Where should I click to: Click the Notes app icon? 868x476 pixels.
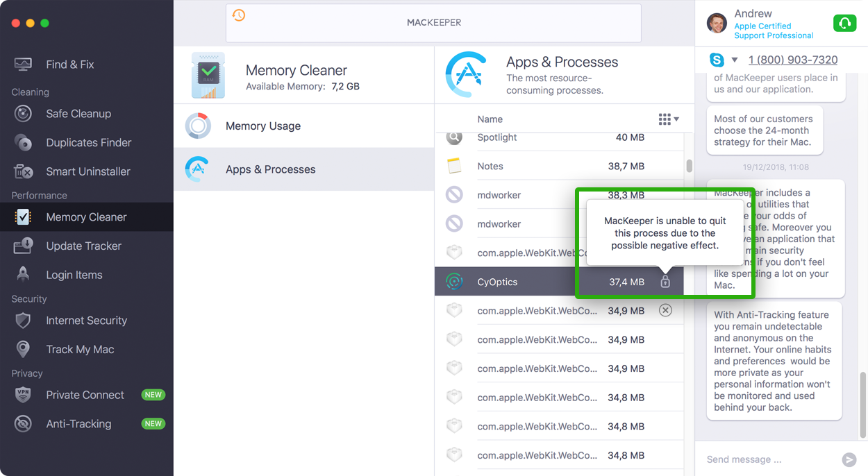(454, 166)
